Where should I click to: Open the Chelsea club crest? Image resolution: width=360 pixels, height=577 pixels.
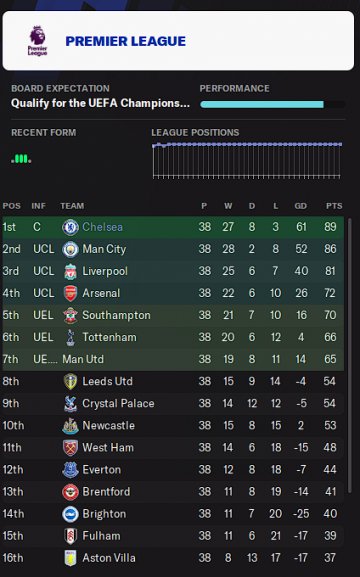click(70, 227)
